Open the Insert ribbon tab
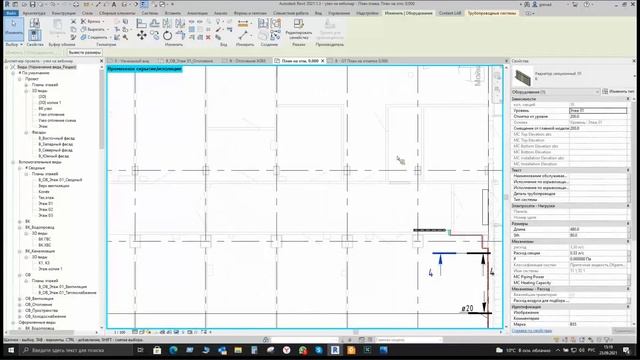 pyautogui.click(x=173, y=13)
